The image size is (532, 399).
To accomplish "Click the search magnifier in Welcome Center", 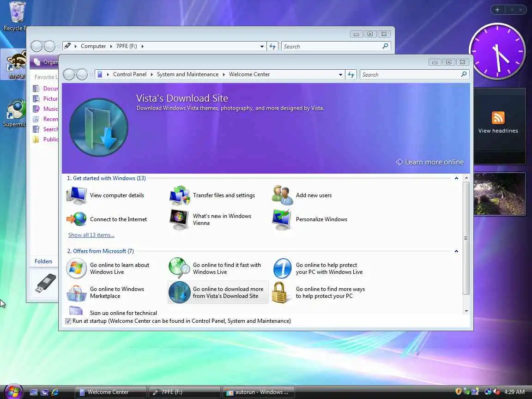I will click(464, 74).
